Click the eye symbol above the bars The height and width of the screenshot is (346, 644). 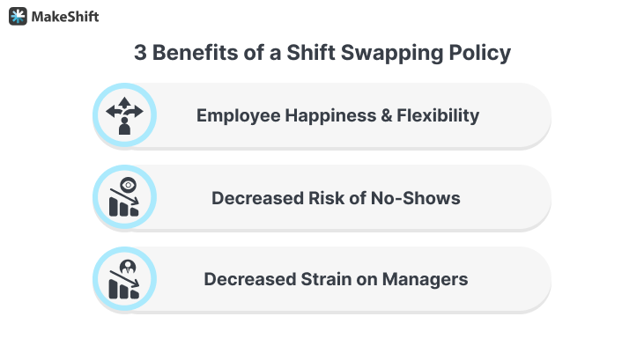coord(128,185)
